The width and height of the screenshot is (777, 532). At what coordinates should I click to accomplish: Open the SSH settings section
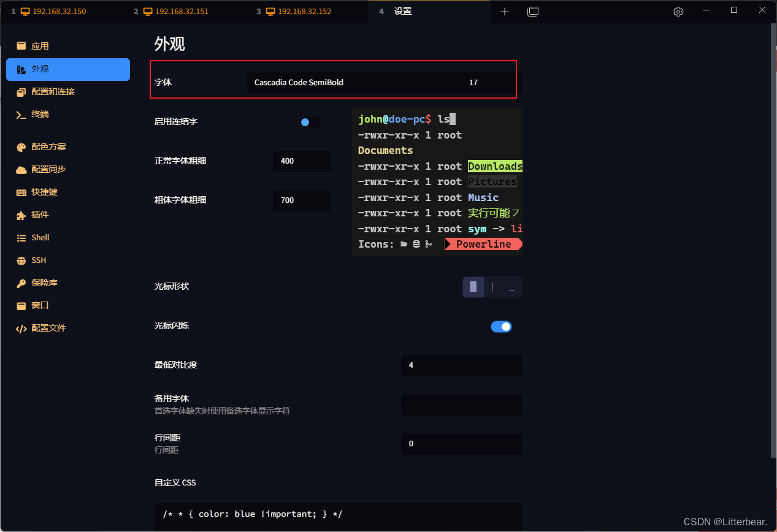click(67, 260)
